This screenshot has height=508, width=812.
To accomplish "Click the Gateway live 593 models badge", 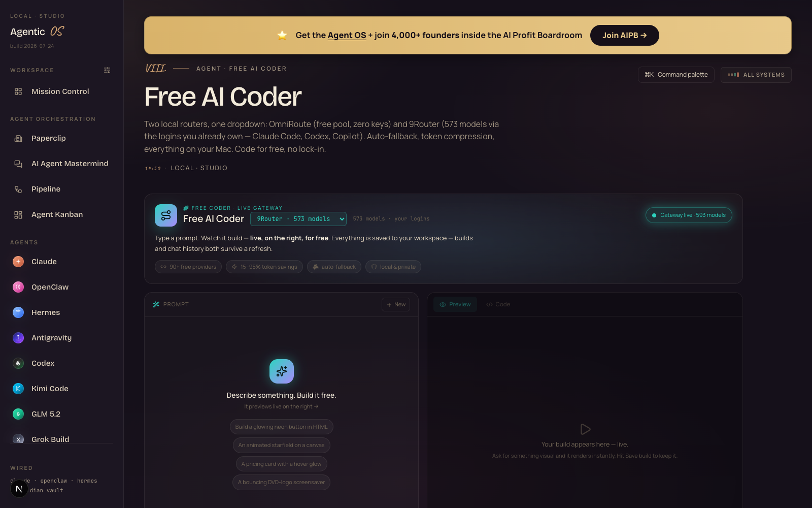I will 689,215.
